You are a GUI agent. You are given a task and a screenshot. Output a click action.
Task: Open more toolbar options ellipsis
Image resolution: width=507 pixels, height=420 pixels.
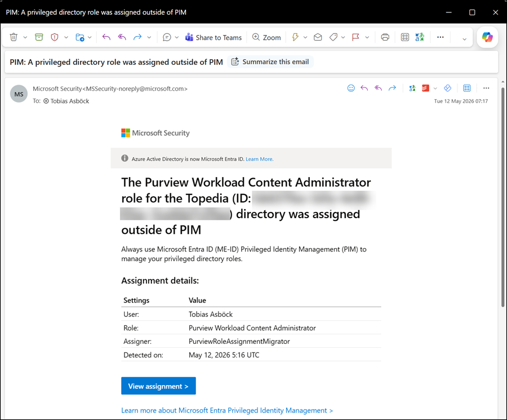tap(441, 37)
